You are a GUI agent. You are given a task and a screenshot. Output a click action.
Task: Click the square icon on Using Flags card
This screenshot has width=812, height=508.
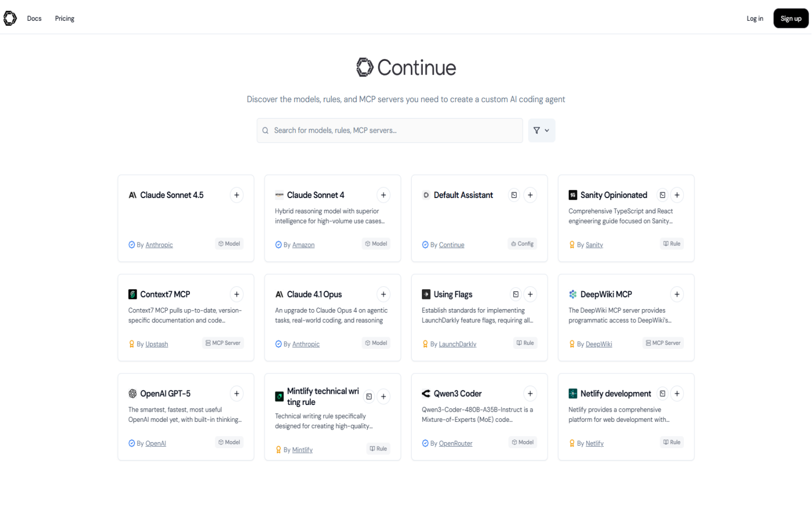pos(516,294)
